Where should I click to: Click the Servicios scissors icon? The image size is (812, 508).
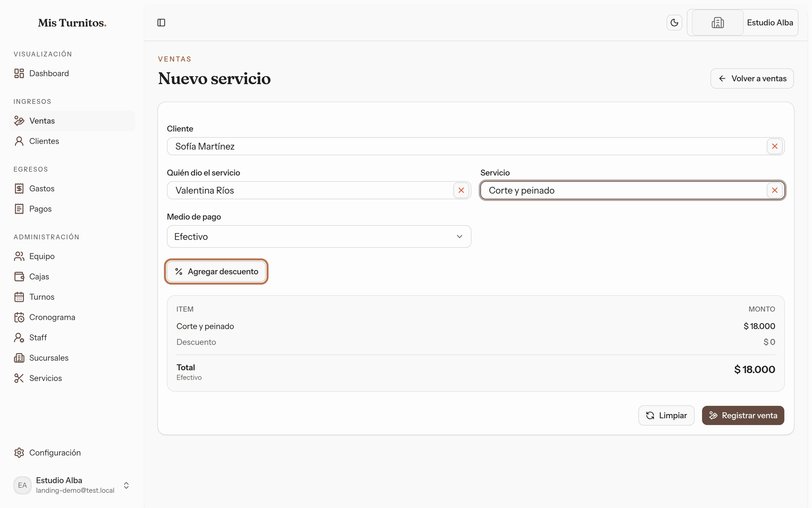19,378
